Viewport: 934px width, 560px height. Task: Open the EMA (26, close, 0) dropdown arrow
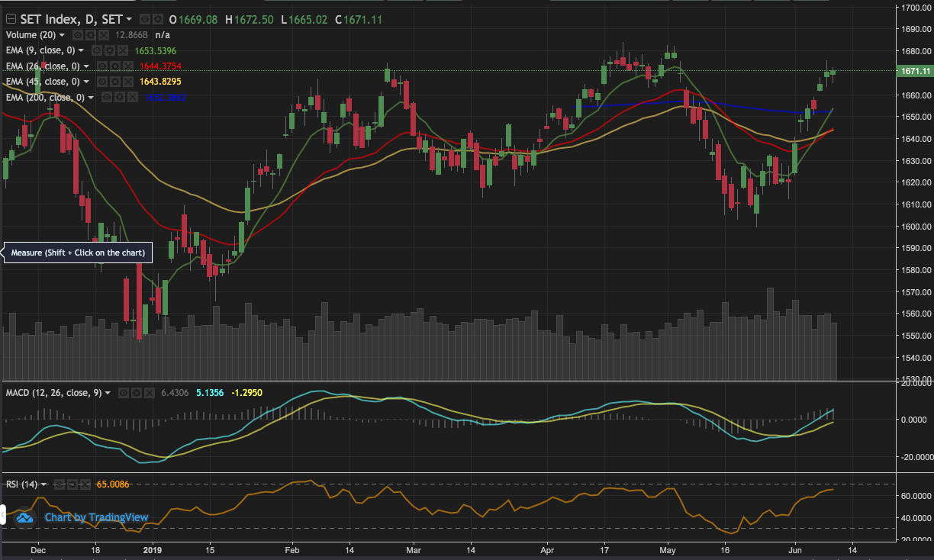(x=86, y=66)
